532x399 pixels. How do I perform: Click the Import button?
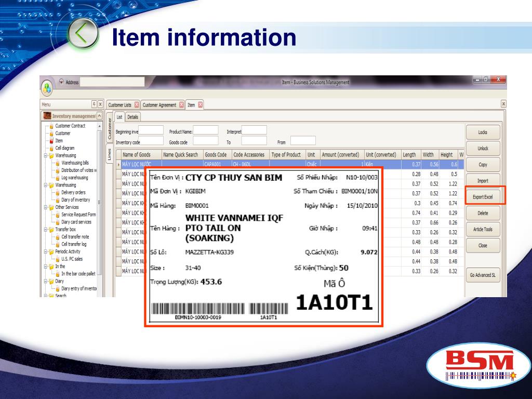pos(483,180)
